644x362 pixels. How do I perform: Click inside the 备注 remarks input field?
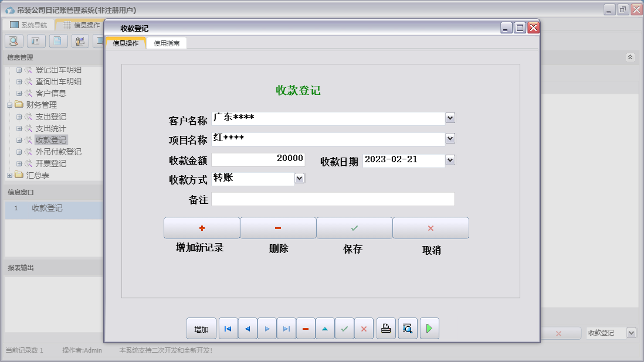pyautogui.click(x=333, y=199)
